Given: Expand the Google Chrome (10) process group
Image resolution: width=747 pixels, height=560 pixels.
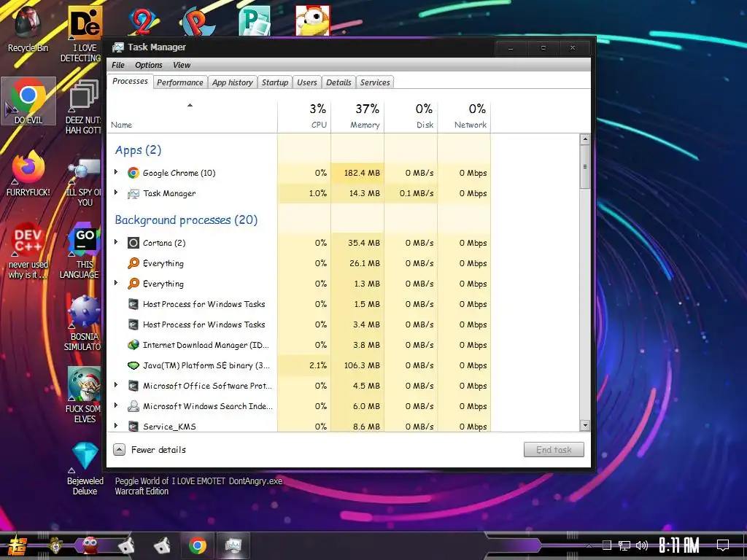Looking at the screenshot, I should tap(116, 172).
